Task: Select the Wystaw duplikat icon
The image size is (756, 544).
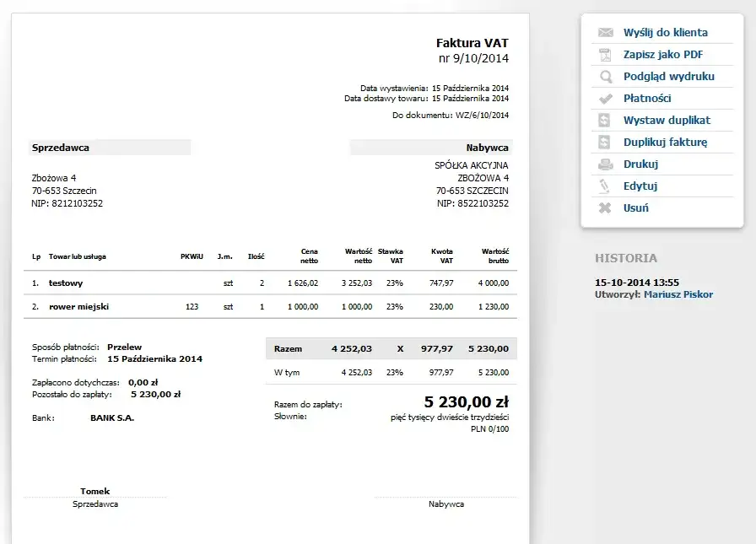Action: point(603,120)
